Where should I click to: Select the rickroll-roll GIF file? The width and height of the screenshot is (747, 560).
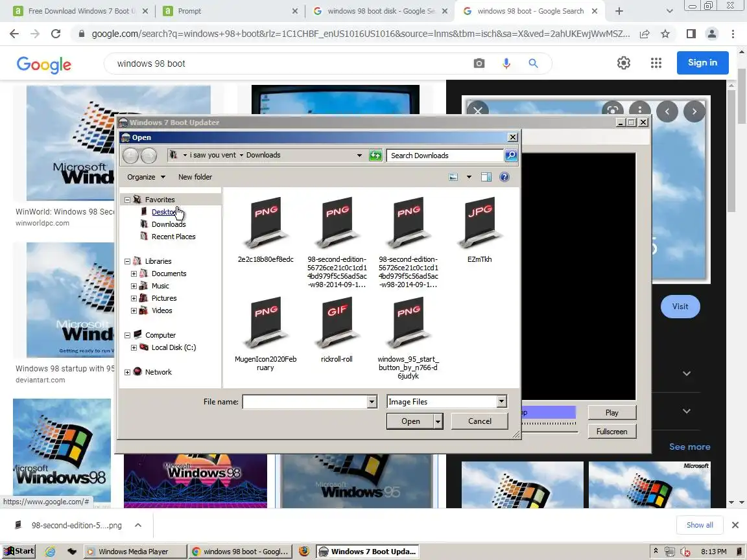337,329
